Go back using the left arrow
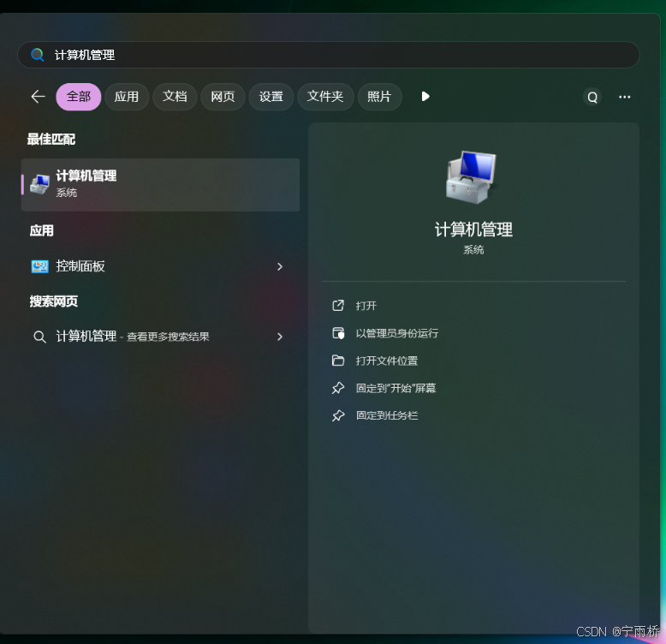This screenshot has width=666, height=644. tap(39, 97)
